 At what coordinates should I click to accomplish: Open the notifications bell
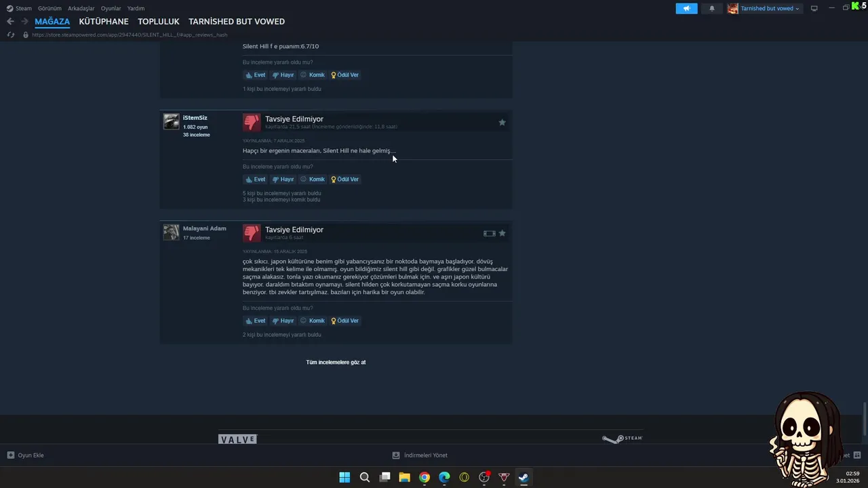pos(712,8)
